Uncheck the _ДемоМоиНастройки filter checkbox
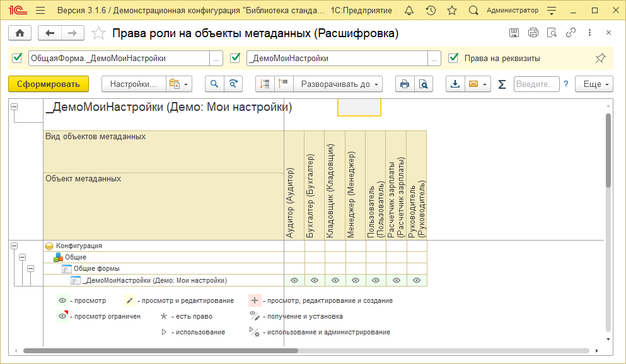Screen dimensions: 626x364 235,58
